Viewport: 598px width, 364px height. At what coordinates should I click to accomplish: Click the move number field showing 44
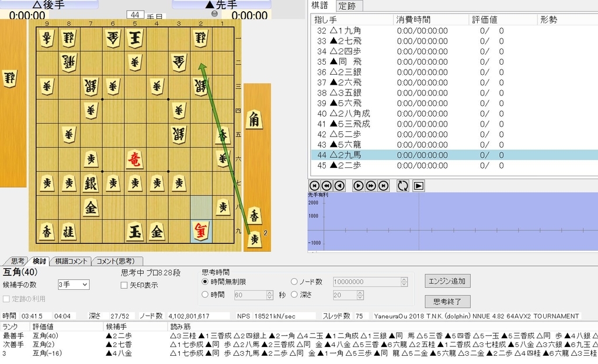pos(135,15)
